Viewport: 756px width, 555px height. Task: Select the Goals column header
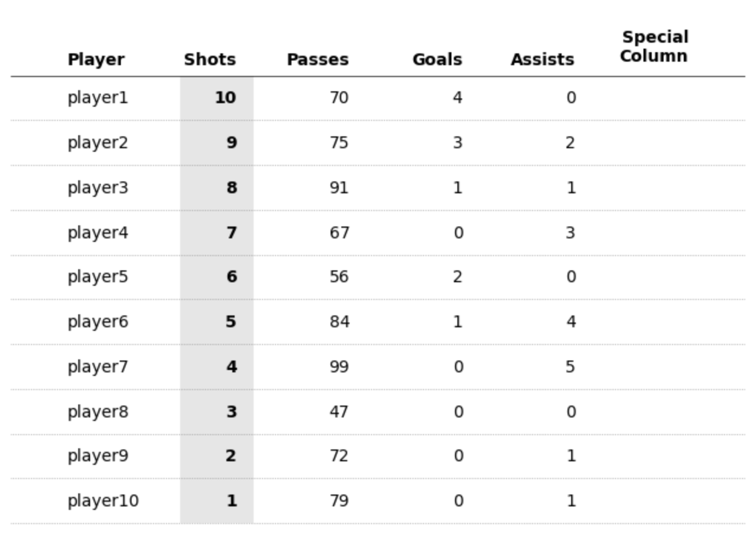(x=437, y=60)
